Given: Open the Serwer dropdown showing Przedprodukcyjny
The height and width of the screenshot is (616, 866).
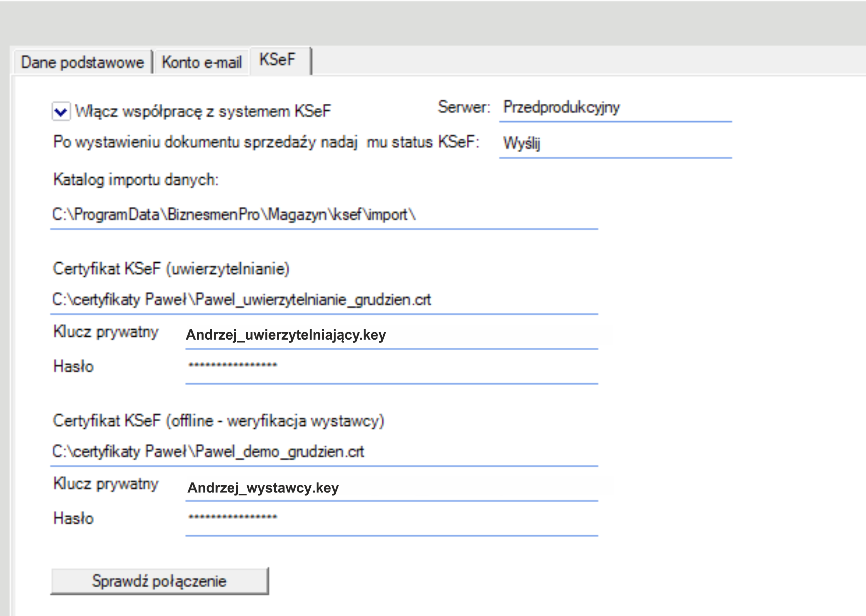Looking at the screenshot, I should coord(615,108).
